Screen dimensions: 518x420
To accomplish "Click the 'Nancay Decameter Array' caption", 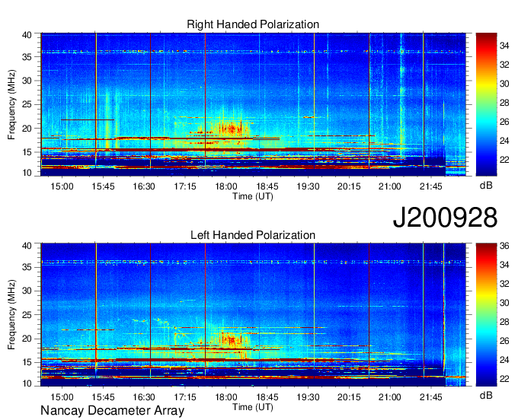I will 112,411.
